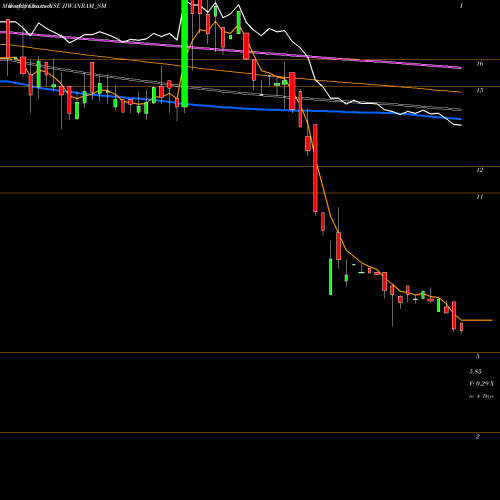500x500 pixels.
Task: Click the JIWANRAM_SM ticker title text
Action: [84, 6]
